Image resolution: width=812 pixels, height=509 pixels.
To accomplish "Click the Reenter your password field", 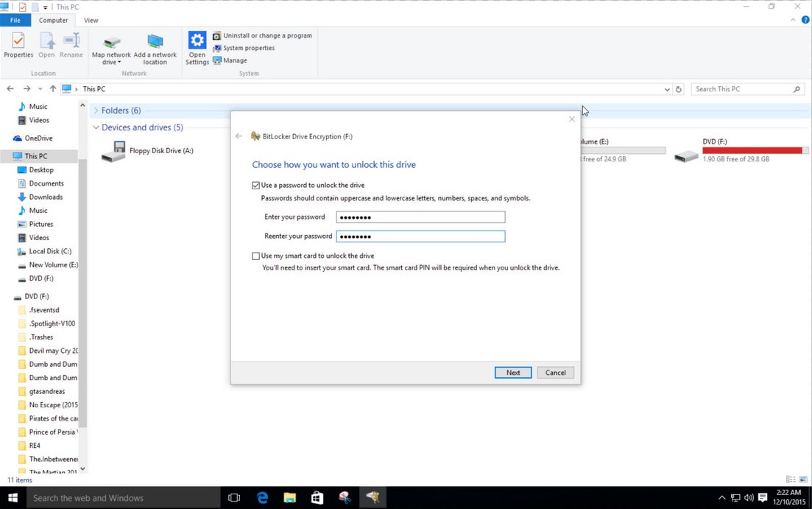I will point(420,236).
